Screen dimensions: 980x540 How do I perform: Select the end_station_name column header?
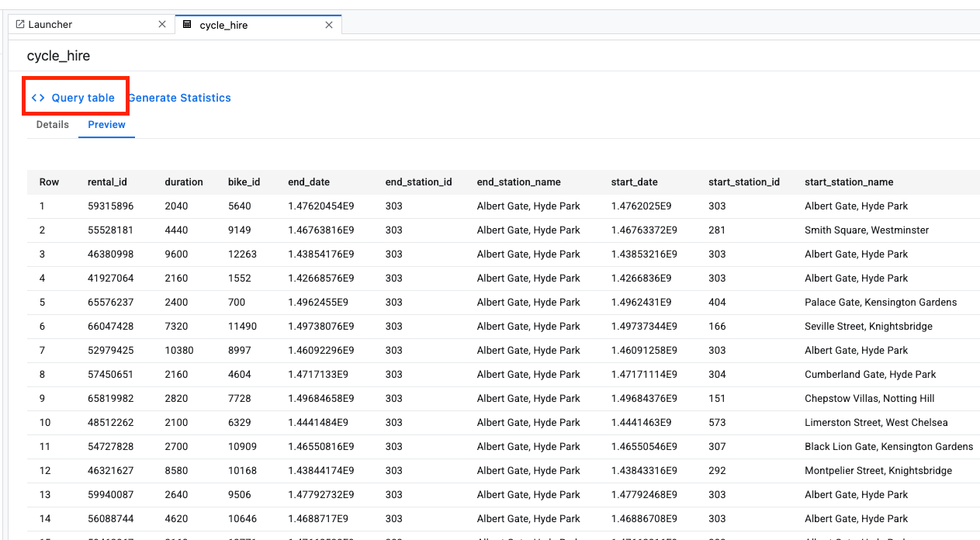pos(518,182)
